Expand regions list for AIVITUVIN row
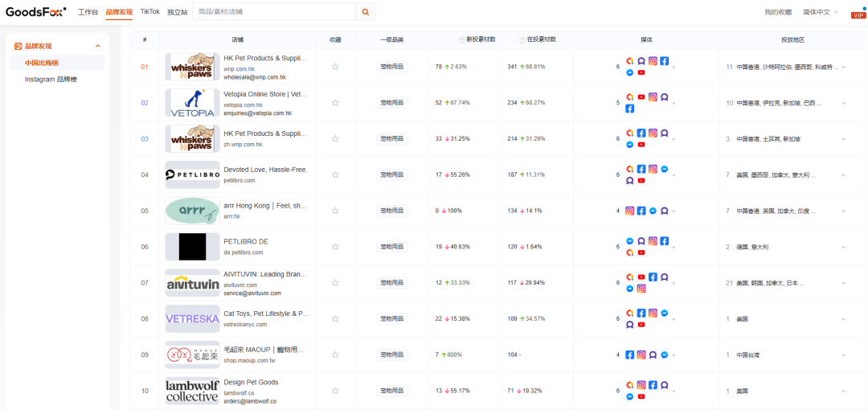The height and width of the screenshot is (410, 868). coord(843,283)
